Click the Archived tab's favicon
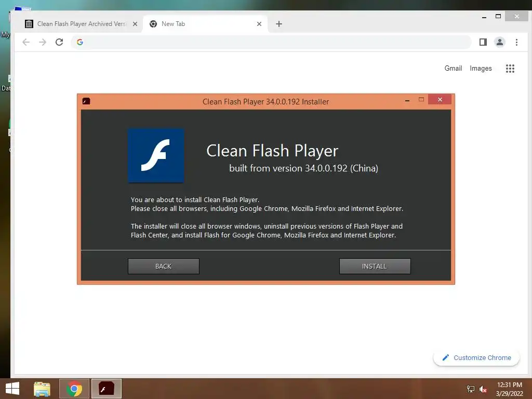Screen dimensions: 532x399 point(29,24)
